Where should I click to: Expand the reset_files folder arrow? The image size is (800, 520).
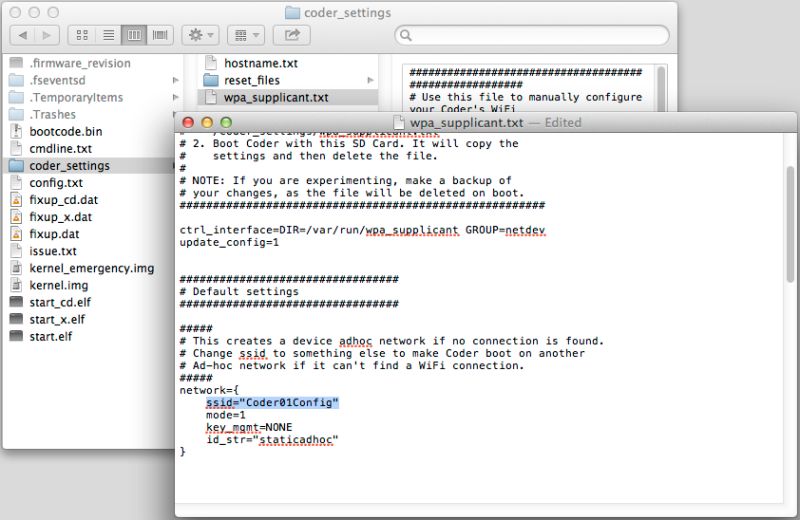(x=370, y=80)
